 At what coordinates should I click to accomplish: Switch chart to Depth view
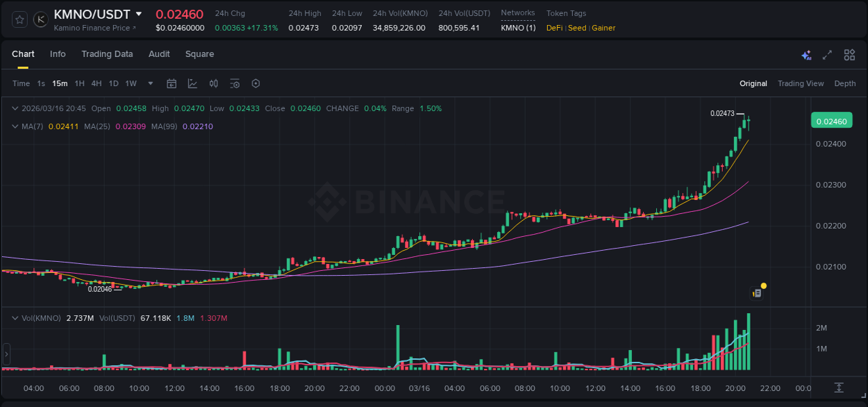click(x=845, y=83)
